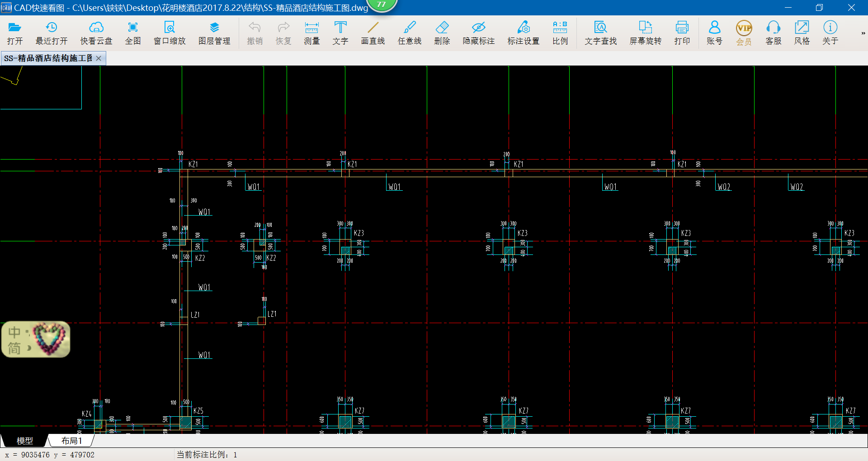
Task: Select the 测量 measure tool
Action: point(311,33)
